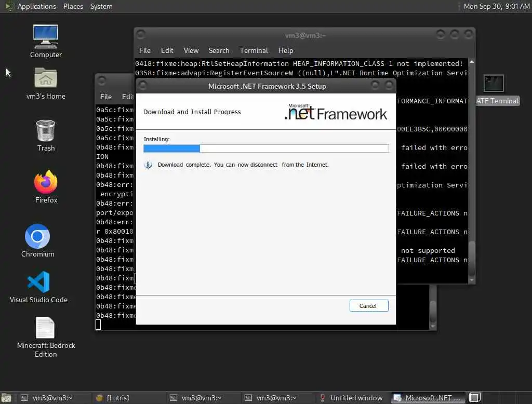The width and height of the screenshot is (532, 404).
Task: Open the View menu in front terminal
Action: (x=191, y=50)
